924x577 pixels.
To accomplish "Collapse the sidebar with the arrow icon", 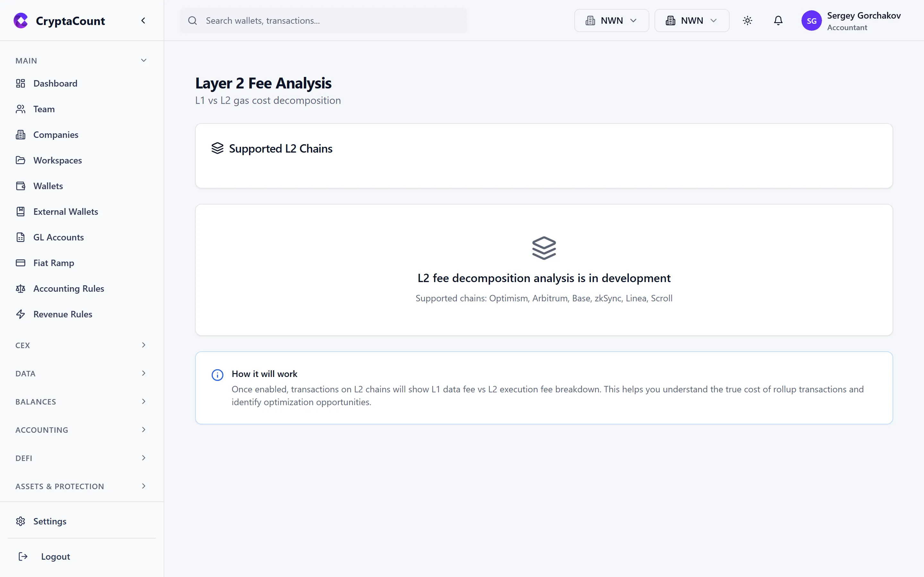I will coord(143,21).
